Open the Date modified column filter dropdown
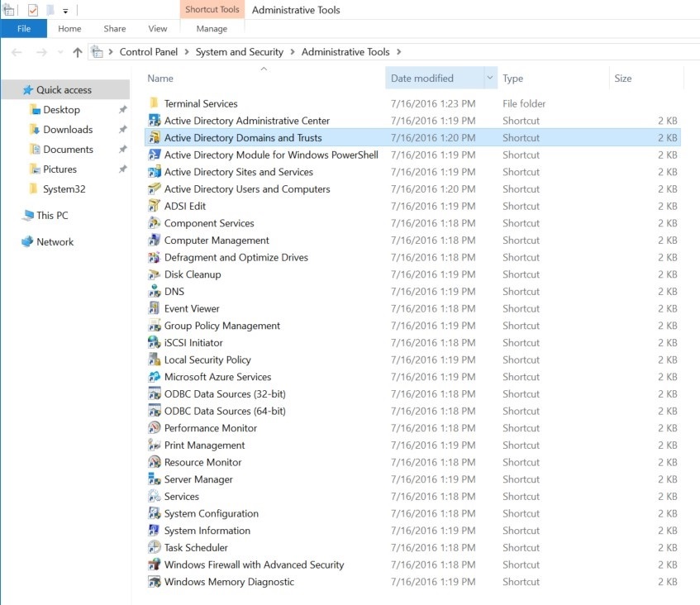700x605 pixels. [x=490, y=79]
